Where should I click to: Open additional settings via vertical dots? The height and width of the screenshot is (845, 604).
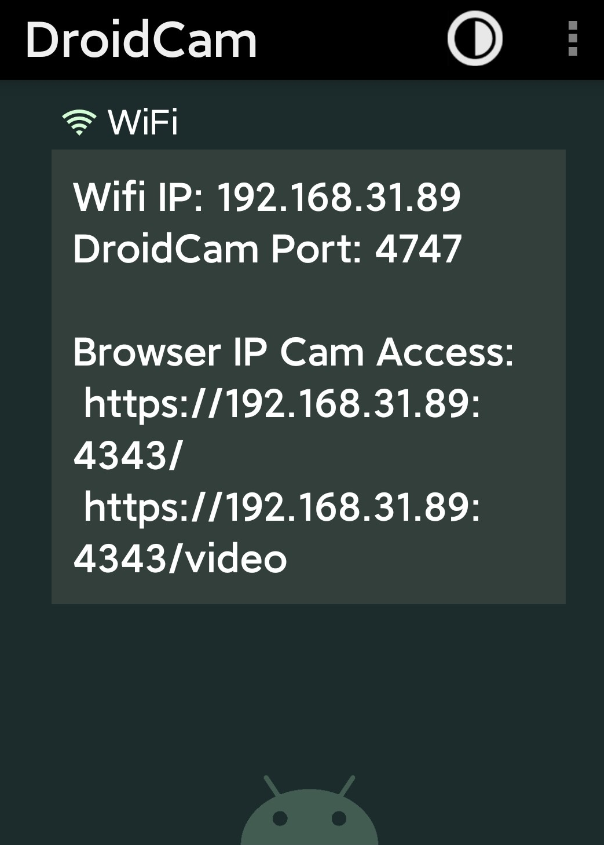pyautogui.click(x=572, y=40)
